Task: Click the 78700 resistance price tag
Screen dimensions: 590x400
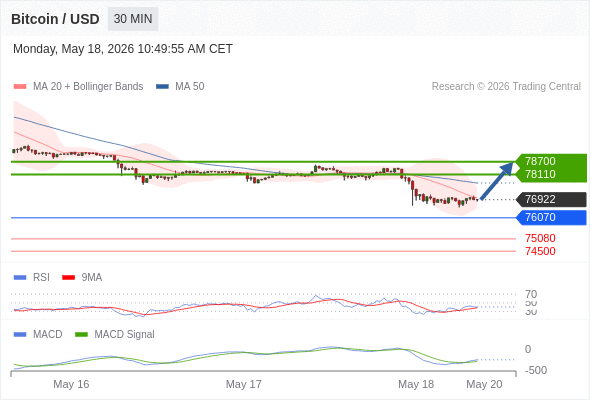Action: 552,161
